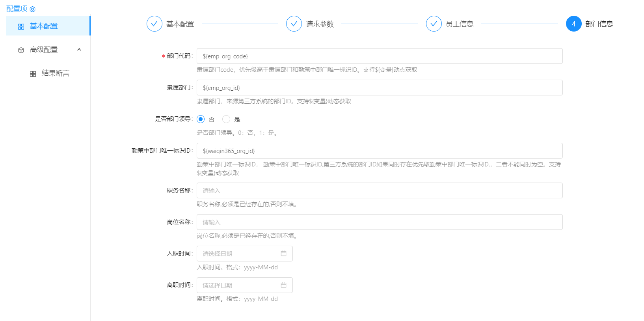This screenshot has height=321, width=644.
Task: Click the 员工信息 step checkmark circle
Action: [434, 24]
